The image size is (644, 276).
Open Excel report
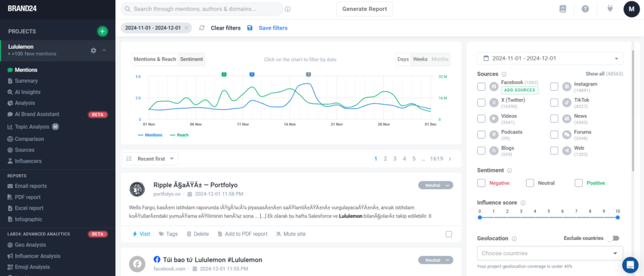coord(29,208)
